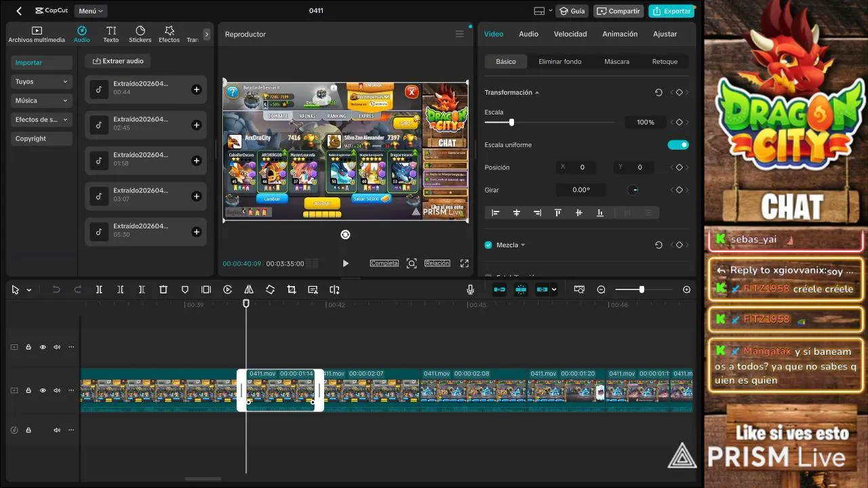Click the undo arrow in timeline toolbar

coord(56,289)
